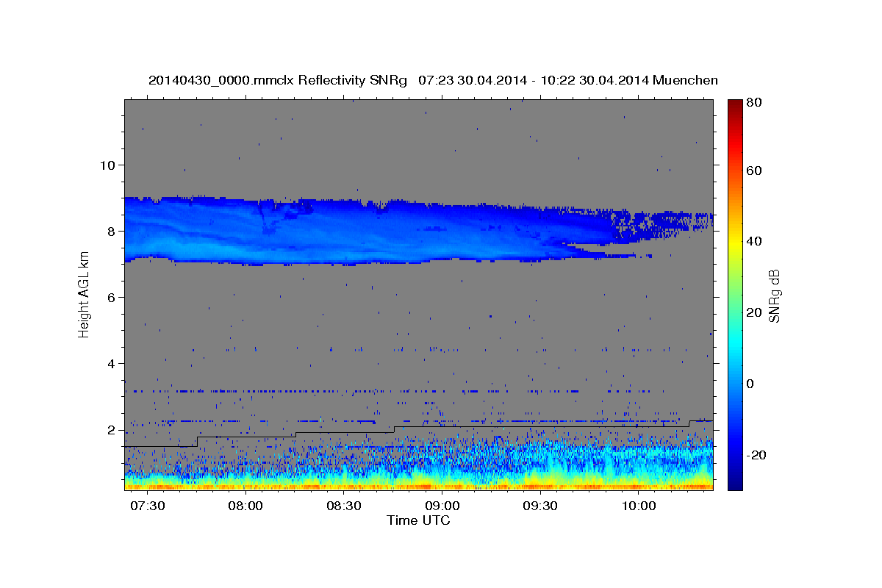Image resolution: width=882 pixels, height=588 pixels.
Task: Click the colorbar value -20
Action: pyautogui.click(x=756, y=455)
